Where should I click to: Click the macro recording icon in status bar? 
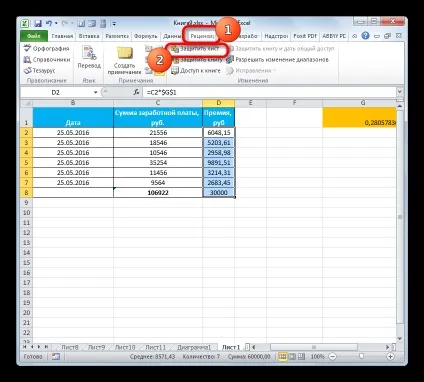click(56, 357)
